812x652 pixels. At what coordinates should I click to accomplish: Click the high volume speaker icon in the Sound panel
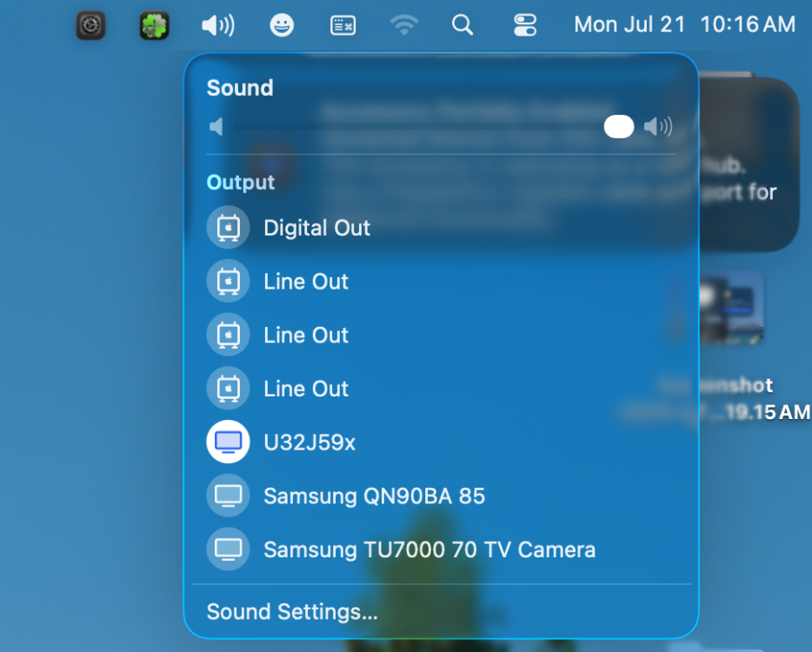658,126
